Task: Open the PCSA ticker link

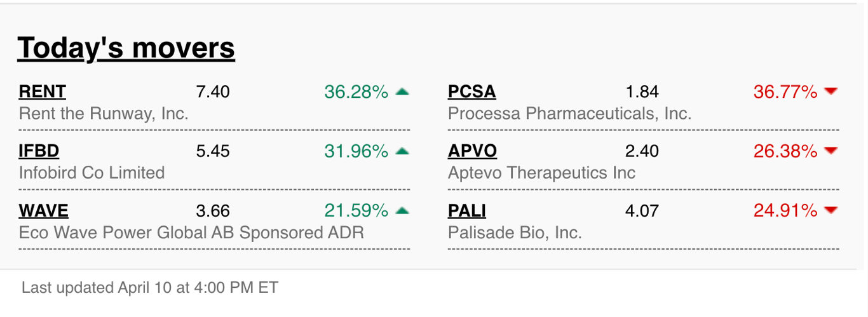Action: point(472,92)
